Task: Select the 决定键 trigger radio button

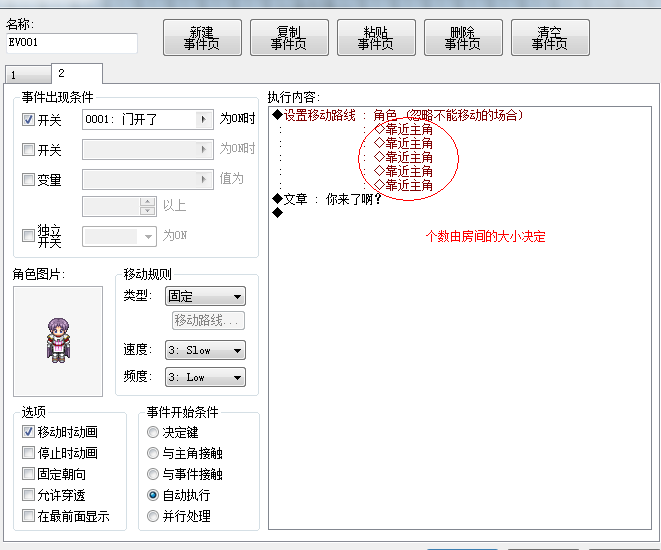Action: click(153, 432)
